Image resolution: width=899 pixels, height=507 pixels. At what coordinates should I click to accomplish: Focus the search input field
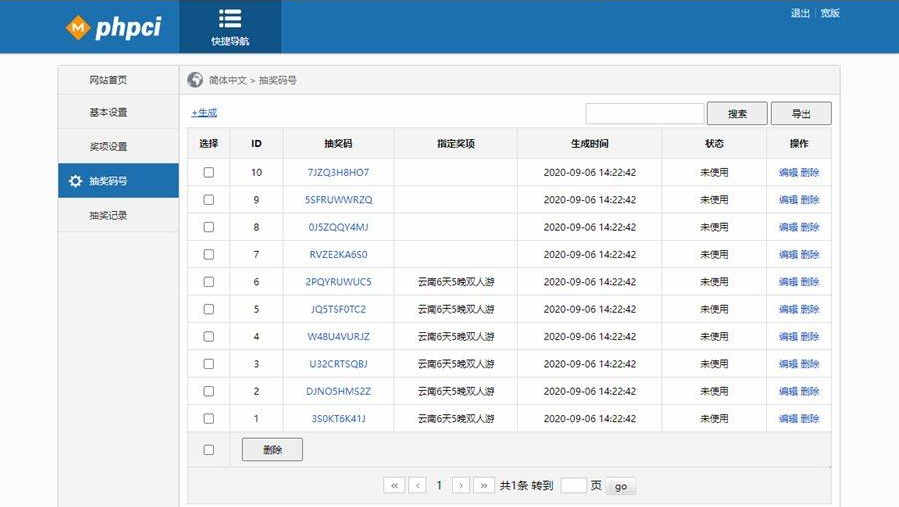(644, 114)
